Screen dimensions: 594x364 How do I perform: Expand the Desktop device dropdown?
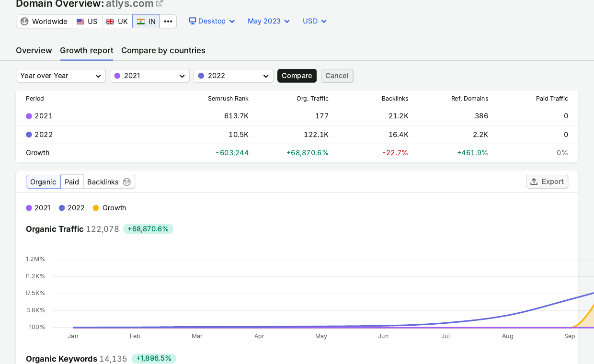pos(212,21)
